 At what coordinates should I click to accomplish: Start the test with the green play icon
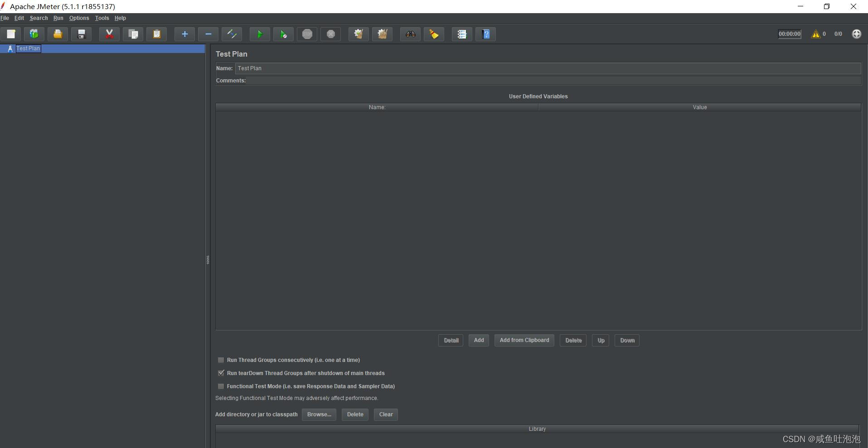point(260,34)
